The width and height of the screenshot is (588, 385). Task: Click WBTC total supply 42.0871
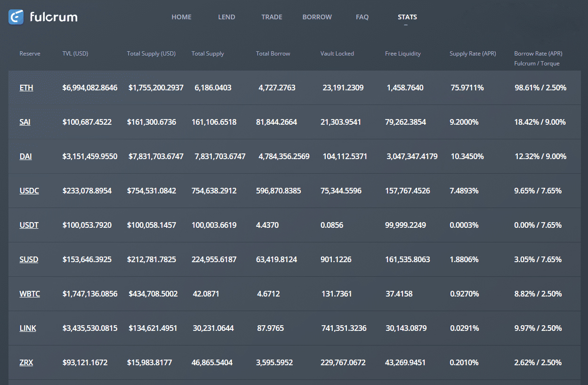coord(206,294)
